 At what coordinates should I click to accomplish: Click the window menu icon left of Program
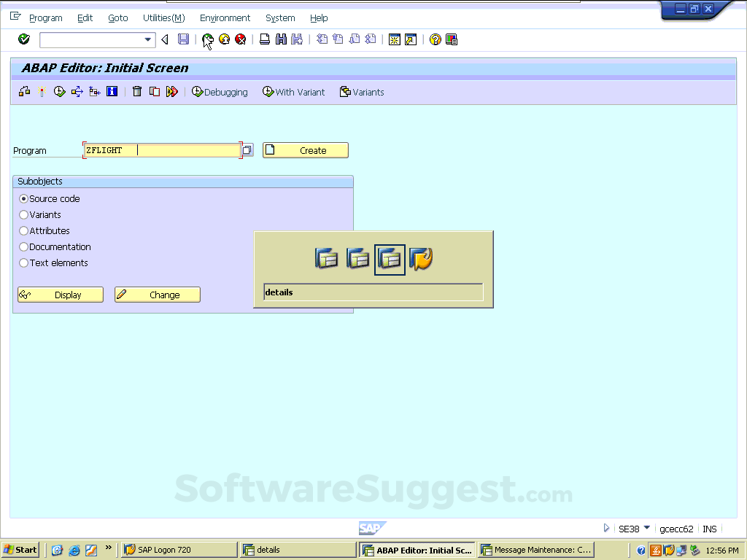[x=15, y=17]
